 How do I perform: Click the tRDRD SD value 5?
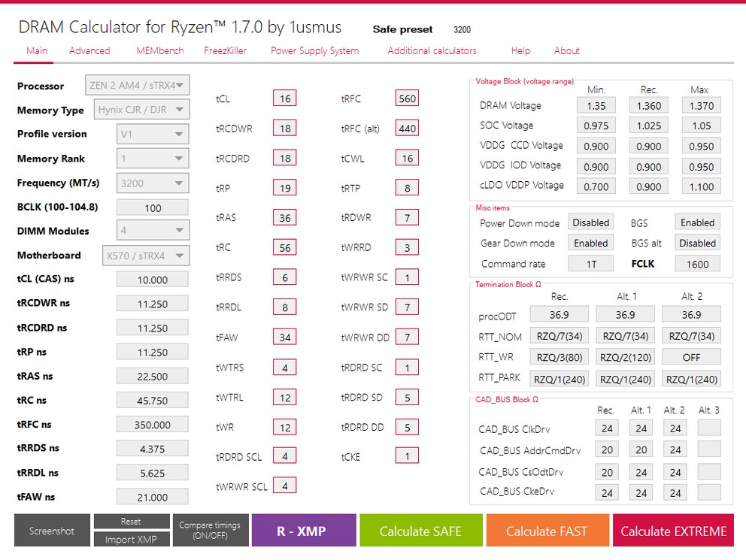pyautogui.click(x=408, y=398)
